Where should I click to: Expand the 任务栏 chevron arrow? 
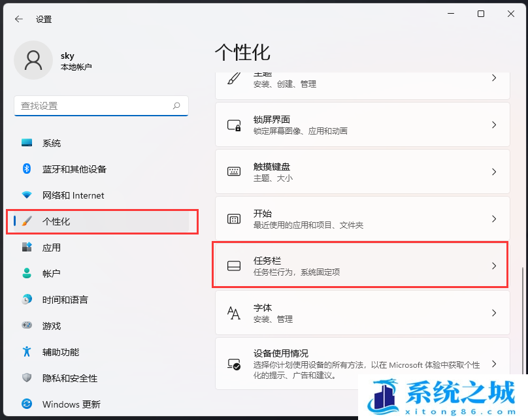(x=494, y=266)
